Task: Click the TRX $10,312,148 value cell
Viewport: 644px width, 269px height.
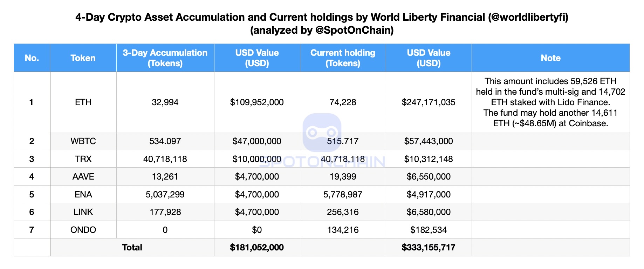Action: coord(429,159)
